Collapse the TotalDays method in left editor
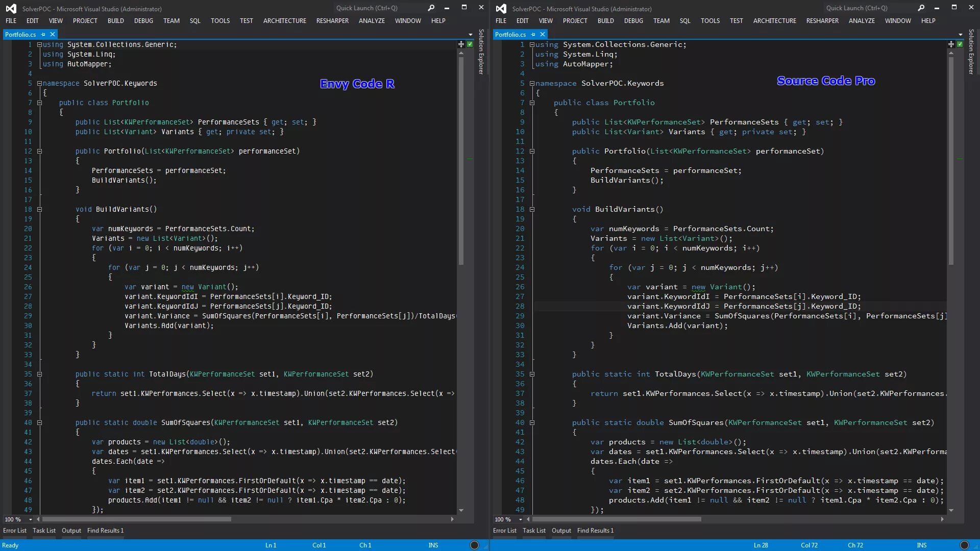 39,374
